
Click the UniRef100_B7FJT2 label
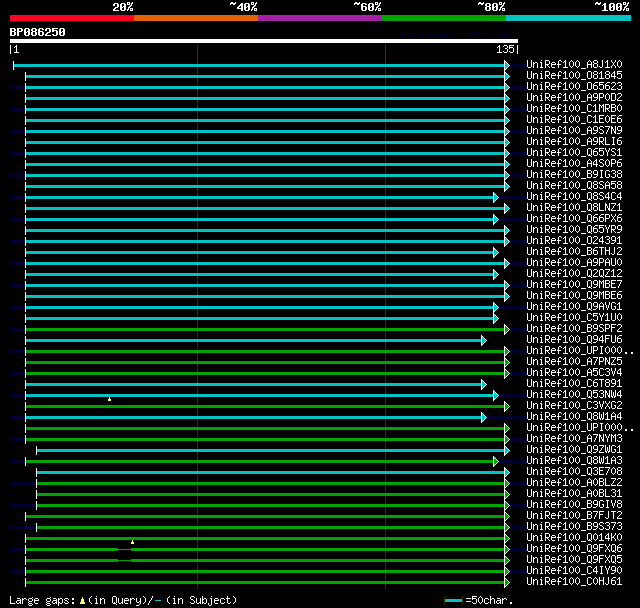point(574,516)
